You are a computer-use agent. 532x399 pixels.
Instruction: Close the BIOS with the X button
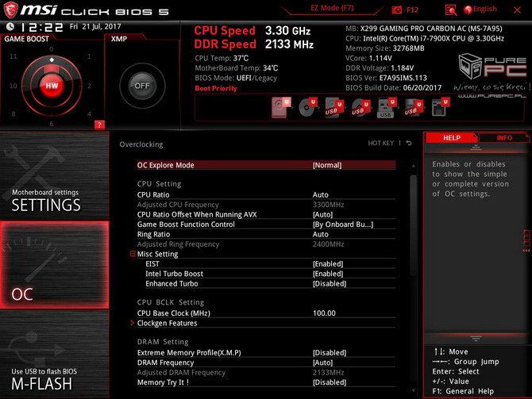click(x=517, y=10)
